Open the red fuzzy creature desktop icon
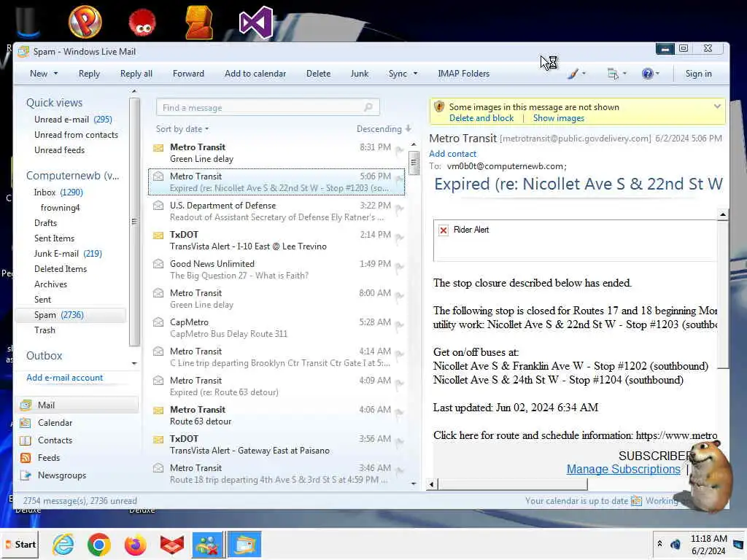Image resolution: width=747 pixels, height=560 pixels. point(142,23)
